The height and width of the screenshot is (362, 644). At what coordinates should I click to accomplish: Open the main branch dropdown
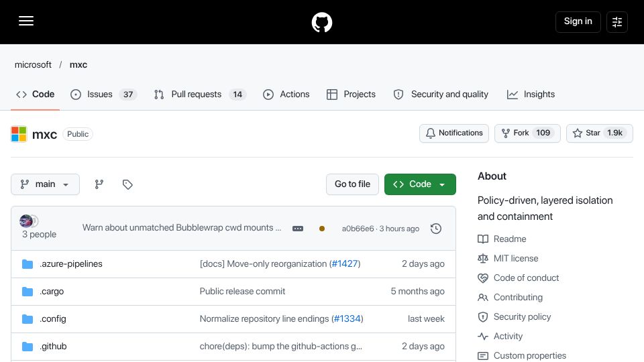45,184
